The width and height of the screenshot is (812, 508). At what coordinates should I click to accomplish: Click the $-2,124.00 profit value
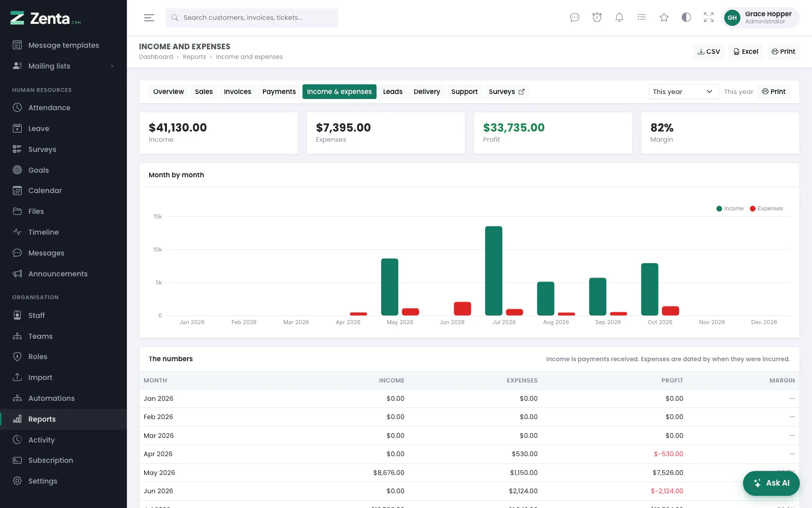tap(667, 491)
